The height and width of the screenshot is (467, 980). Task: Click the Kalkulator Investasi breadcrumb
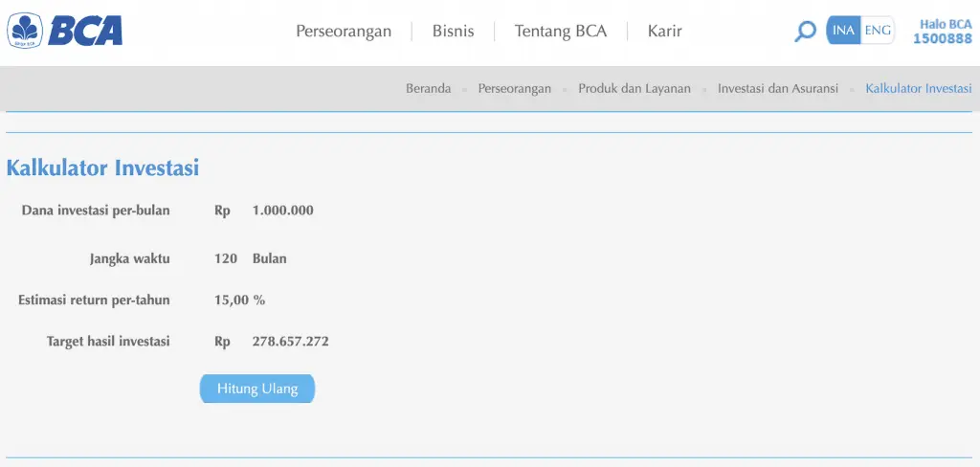[x=919, y=88]
